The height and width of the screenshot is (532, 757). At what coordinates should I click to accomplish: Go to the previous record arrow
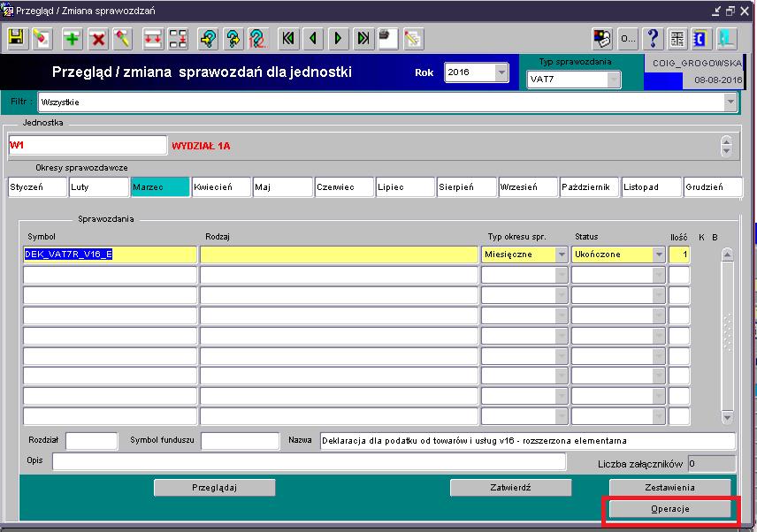click(313, 39)
